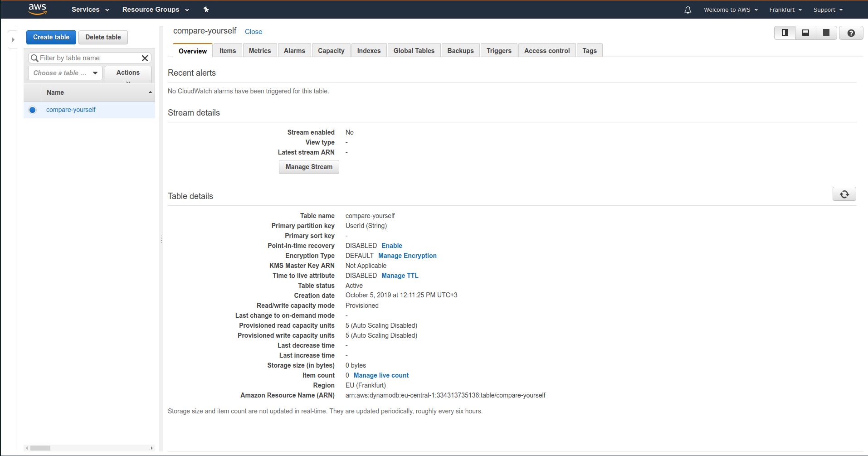Open the Manage live count link
This screenshot has height=456, width=868.
click(381, 375)
